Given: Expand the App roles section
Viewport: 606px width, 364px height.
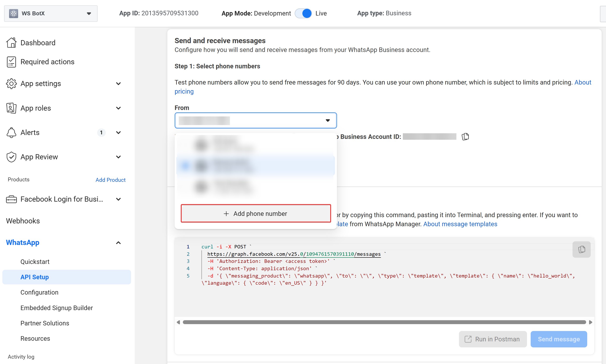Looking at the screenshot, I should click(x=118, y=108).
